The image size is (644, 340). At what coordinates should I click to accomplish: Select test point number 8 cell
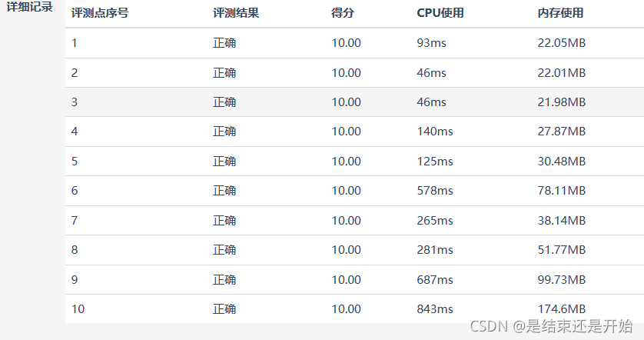pyautogui.click(x=75, y=250)
